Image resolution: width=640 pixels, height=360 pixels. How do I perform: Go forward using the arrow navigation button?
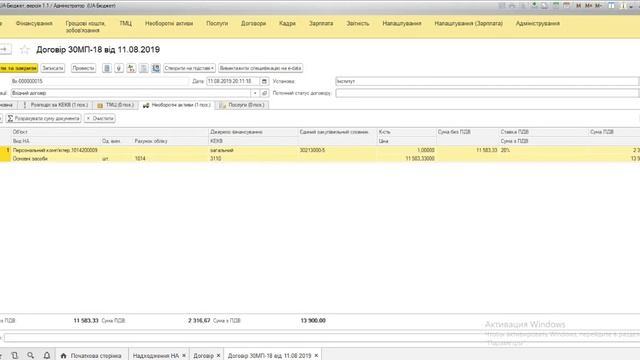(5, 49)
